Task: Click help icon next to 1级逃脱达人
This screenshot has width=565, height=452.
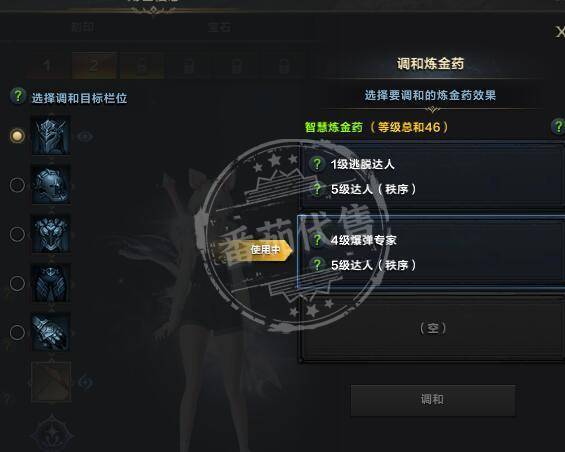Action: 317,164
